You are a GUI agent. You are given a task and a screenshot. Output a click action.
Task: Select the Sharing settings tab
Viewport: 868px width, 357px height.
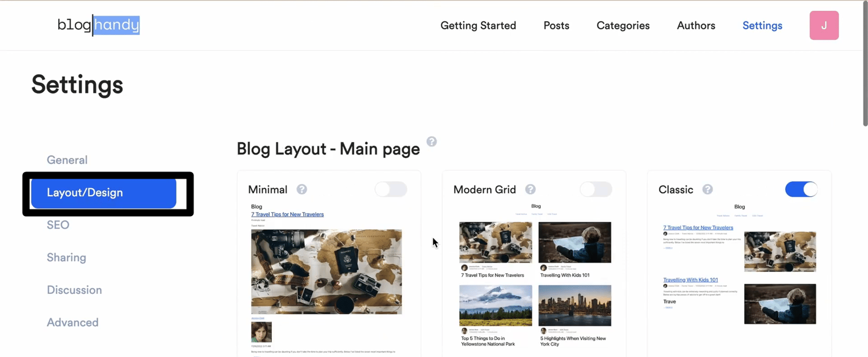66,258
